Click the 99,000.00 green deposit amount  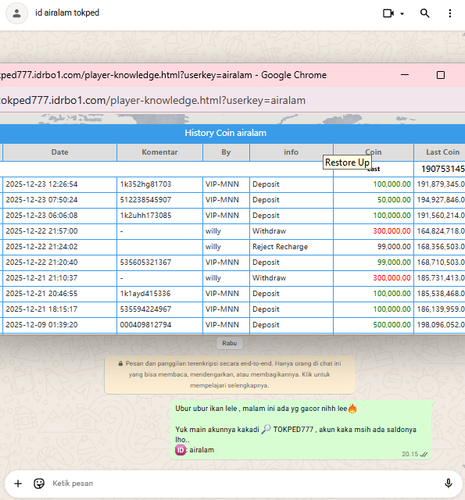click(x=394, y=263)
